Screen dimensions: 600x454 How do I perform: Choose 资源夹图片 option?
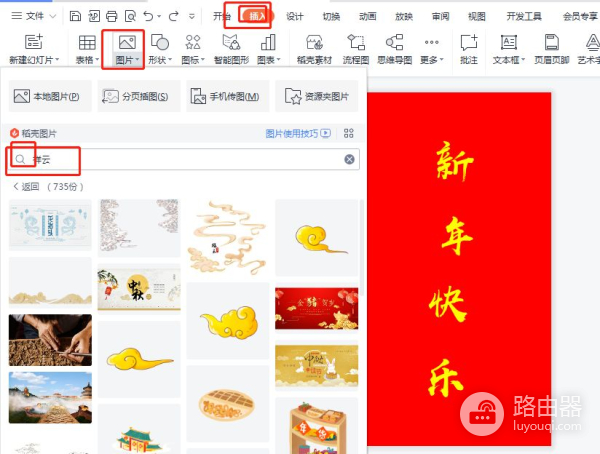point(316,96)
